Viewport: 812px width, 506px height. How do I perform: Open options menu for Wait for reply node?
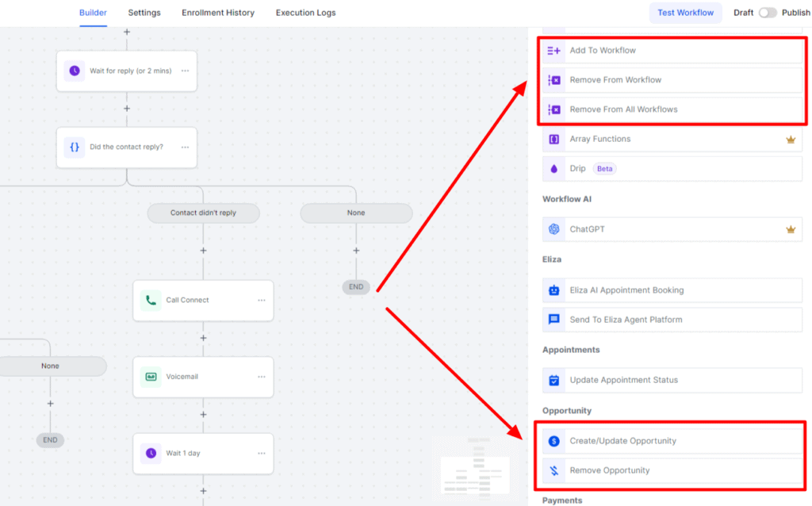click(x=185, y=71)
